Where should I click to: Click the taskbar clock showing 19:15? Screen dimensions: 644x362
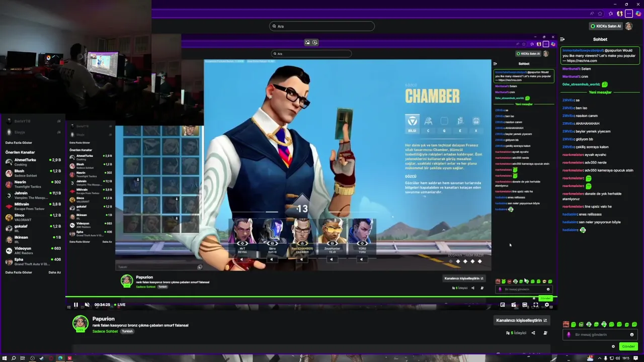pyautogui.click(x=626, y=358)
